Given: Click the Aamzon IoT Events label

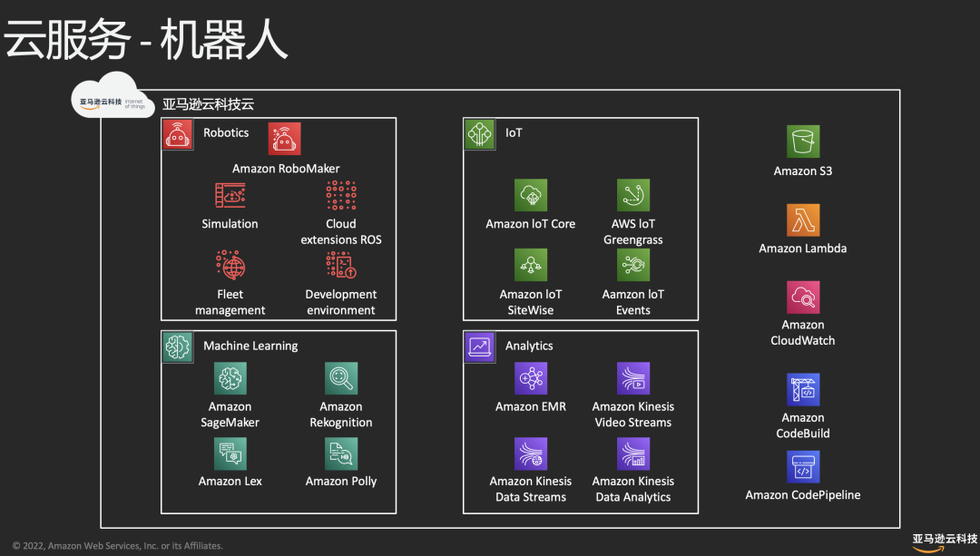Looking at the screenshot, I should click(x=633, y=302).
